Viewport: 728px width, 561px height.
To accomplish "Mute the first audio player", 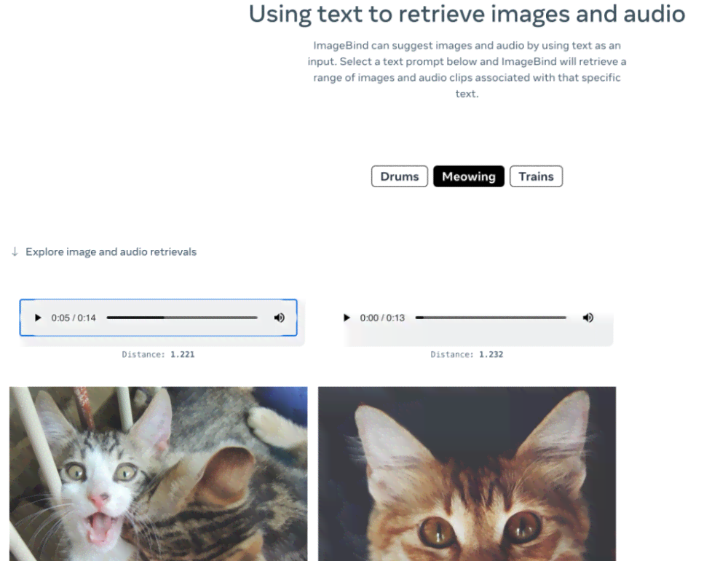I will pos(279,318).
